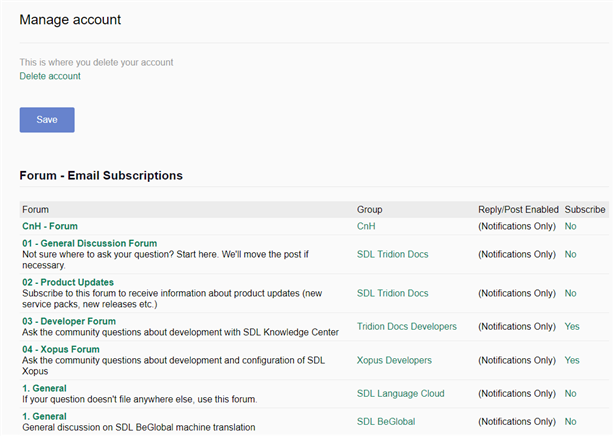Click the Delete account link
Viewport: 614px width, 436px height.
pos(50,76)
